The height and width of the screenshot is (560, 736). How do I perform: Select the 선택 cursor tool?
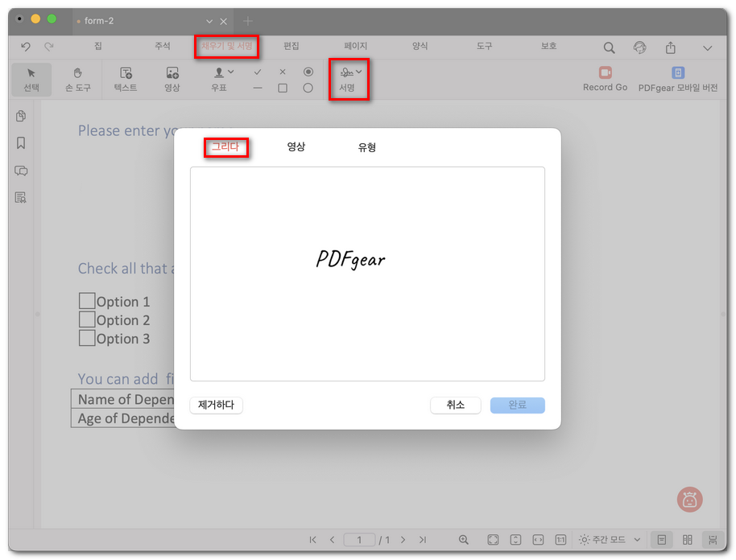[x=31, y=80]
